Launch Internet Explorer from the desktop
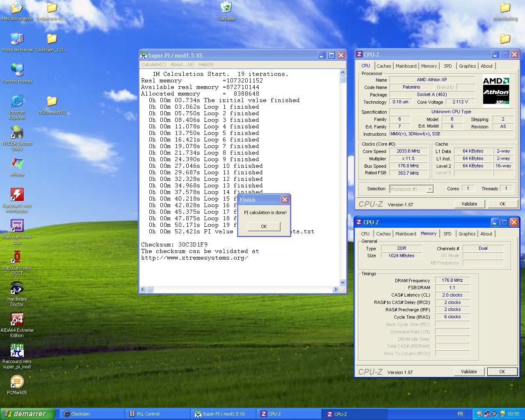The height and width of the screenshot is (420, 525). (17, 107)
